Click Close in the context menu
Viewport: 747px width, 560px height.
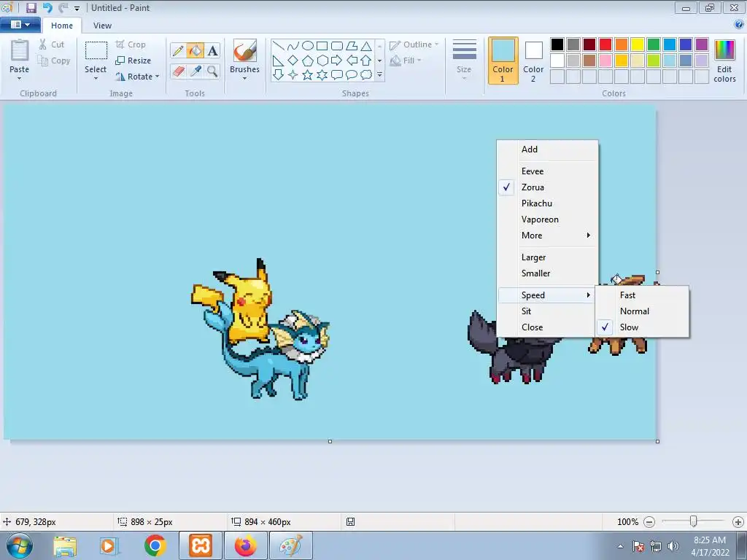click(546, 327)
